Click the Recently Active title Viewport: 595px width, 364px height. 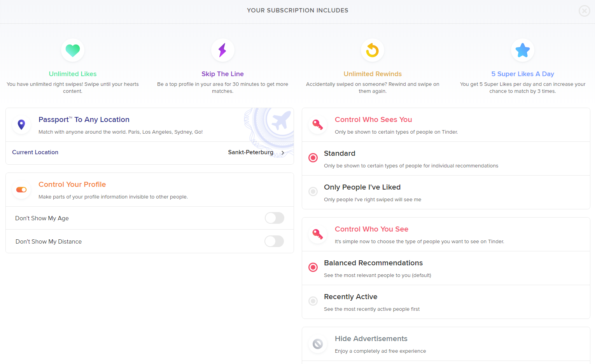[350, 297]
